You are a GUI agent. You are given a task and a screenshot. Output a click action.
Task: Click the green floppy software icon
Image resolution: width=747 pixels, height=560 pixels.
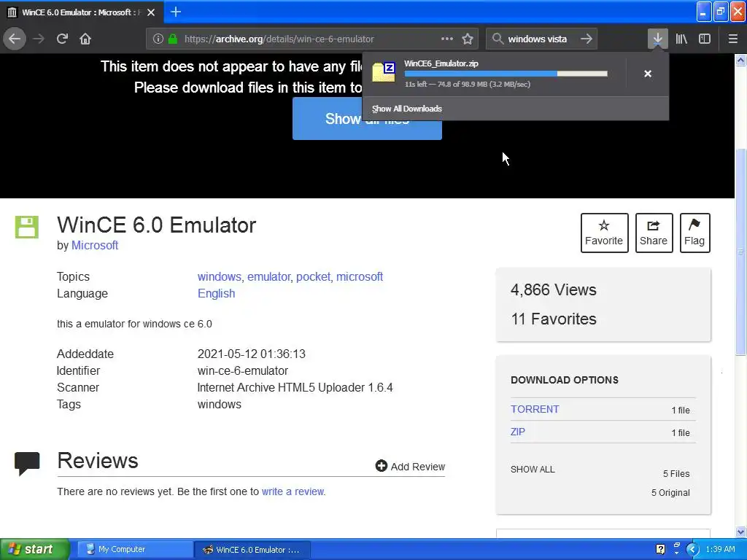pos(27,227)
